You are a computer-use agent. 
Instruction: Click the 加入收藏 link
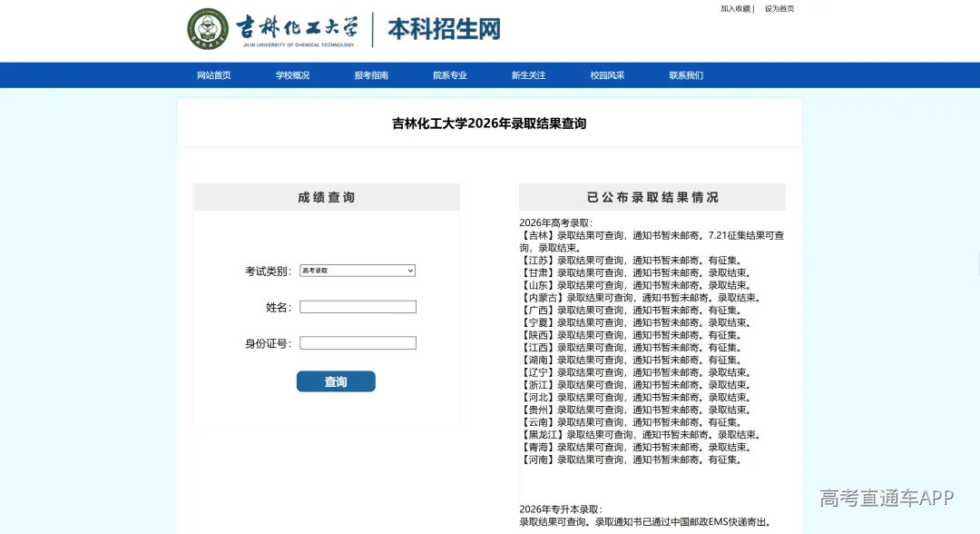[x=735, y=9]
